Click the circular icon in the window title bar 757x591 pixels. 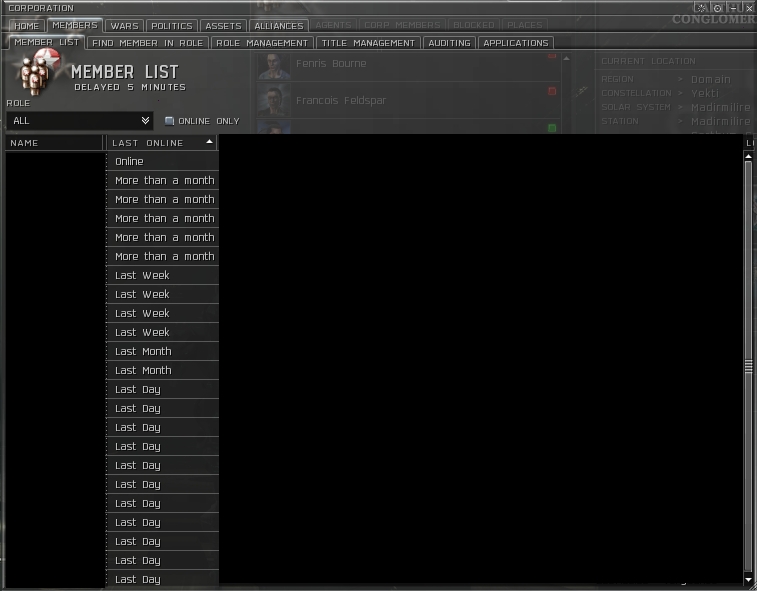coord(717,8)
